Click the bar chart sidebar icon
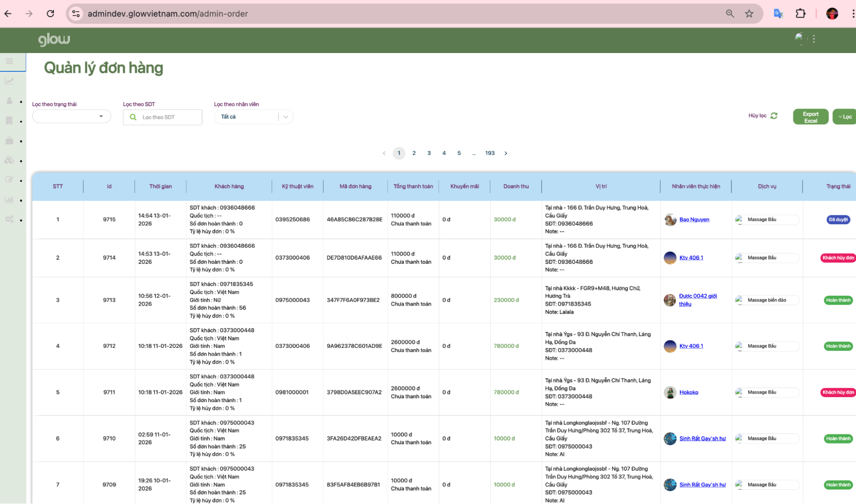This screenshot has width=856, height=504. click(x=9, y=199)
